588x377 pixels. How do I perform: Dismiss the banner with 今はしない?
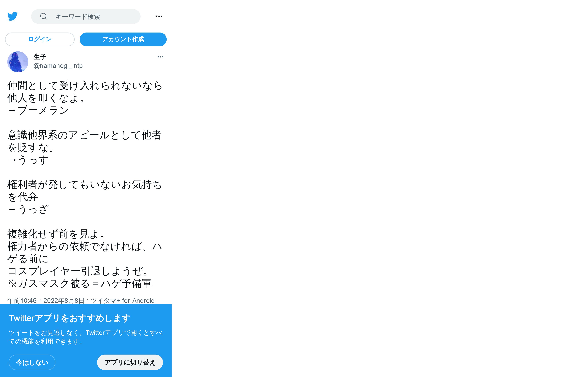[32, 362]
